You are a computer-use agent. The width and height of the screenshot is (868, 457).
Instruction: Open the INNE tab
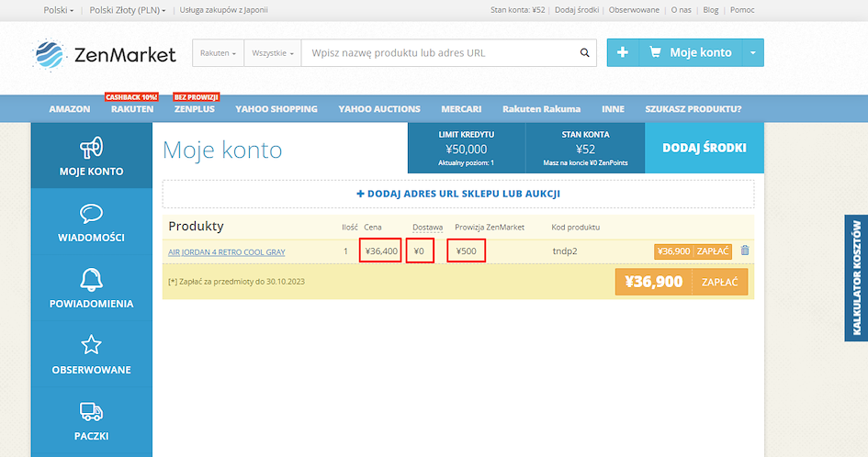click(613, 109)
